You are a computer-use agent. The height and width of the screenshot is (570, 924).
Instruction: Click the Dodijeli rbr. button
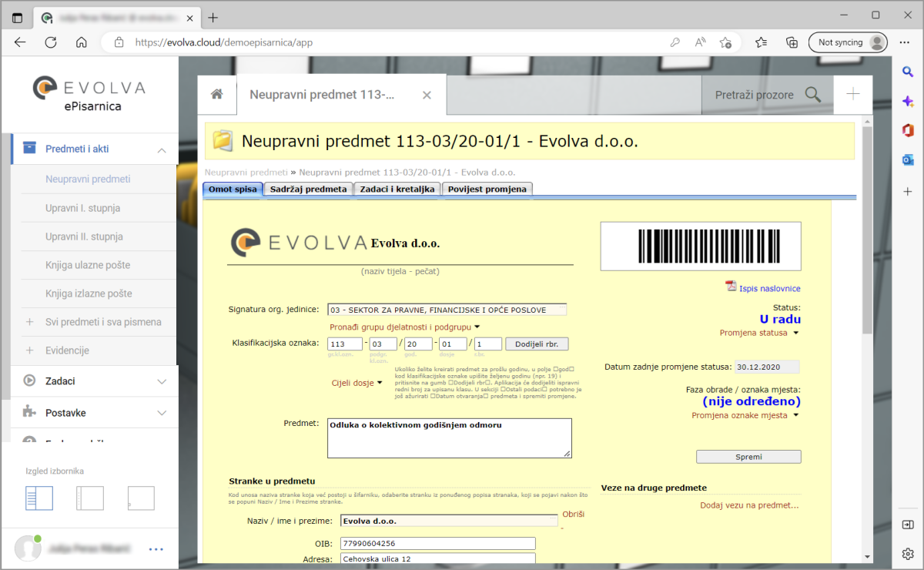tap(537, 344)
